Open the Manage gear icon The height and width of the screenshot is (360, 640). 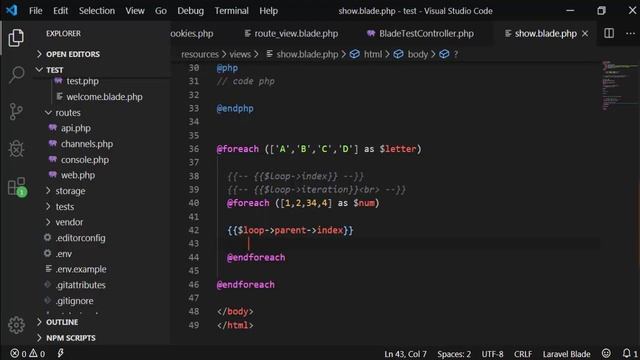[x=16, y=325]
